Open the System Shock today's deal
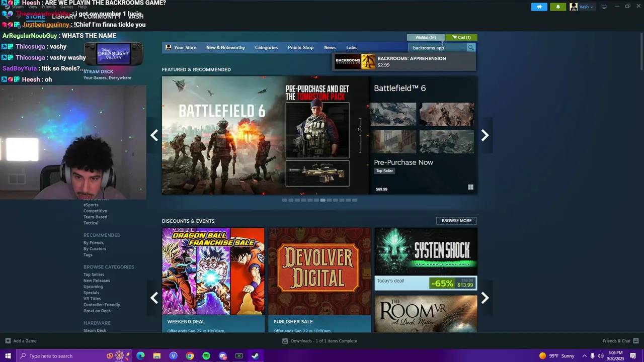This screenshot has height=362, width=644. [426, 259]
